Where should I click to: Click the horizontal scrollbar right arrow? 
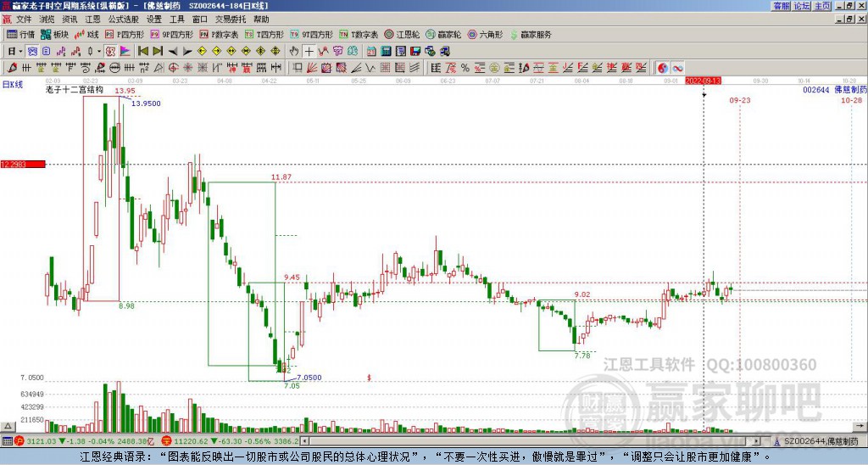pos(757,441)
